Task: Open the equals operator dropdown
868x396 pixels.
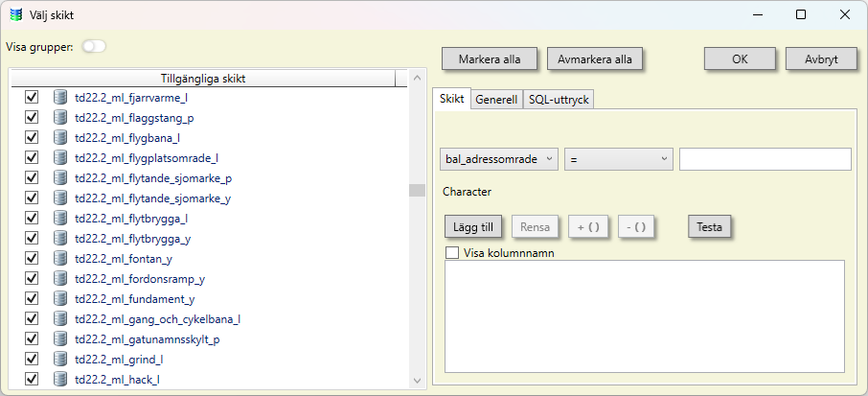Action: point(618,160)
